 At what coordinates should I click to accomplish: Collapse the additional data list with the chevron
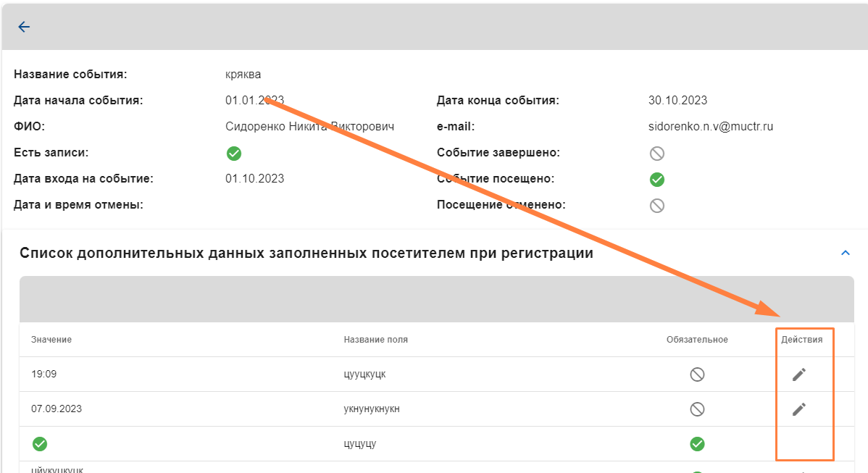(844, 253)
